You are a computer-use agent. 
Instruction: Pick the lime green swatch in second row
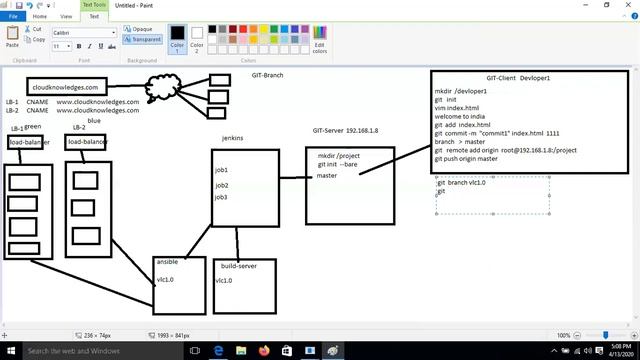(274, 39)
